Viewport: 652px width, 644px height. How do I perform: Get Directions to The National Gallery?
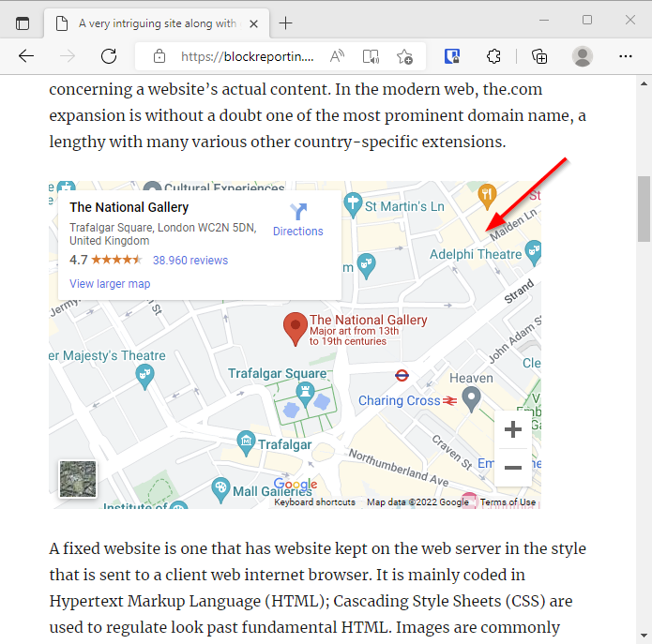(x=298, y=219)
